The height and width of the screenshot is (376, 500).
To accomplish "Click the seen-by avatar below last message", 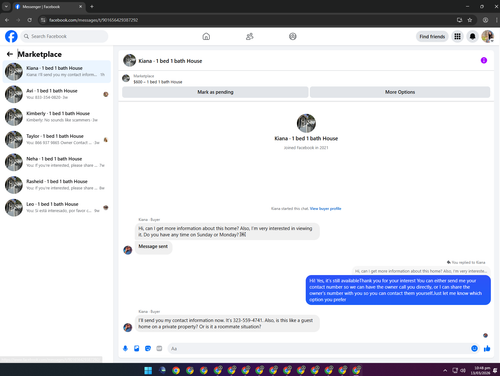I will tap(485, 335).
